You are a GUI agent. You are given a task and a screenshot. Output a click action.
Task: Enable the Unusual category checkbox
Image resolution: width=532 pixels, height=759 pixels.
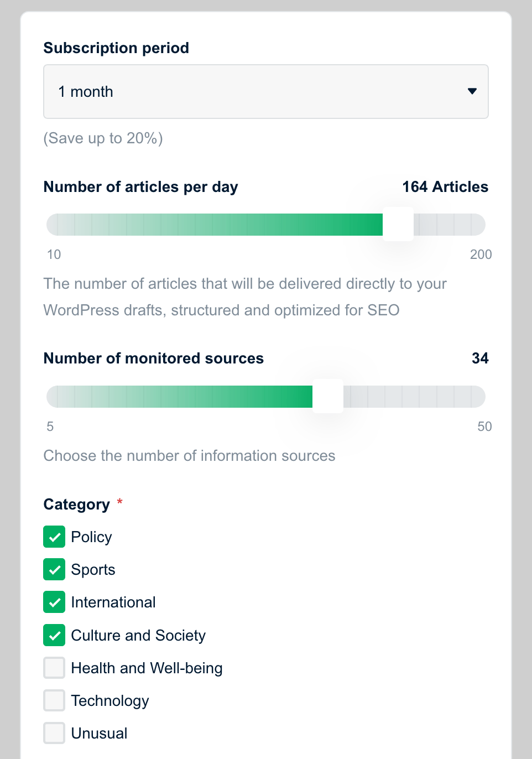point(54,733)
